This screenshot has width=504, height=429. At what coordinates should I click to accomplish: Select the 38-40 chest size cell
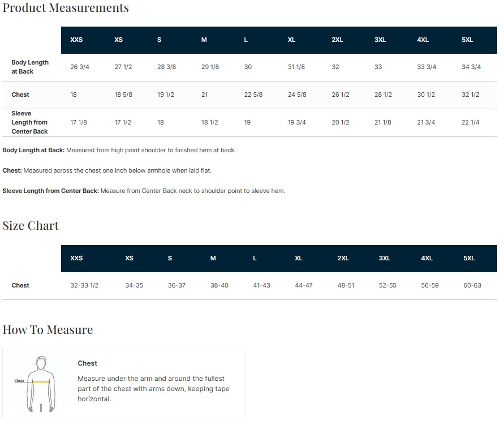point(219,285)
